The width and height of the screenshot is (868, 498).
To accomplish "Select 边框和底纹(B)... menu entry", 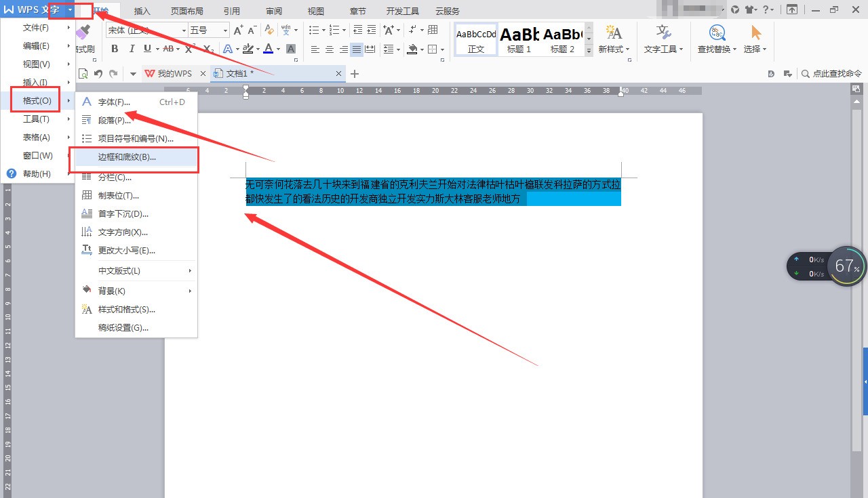I will 136,157.
